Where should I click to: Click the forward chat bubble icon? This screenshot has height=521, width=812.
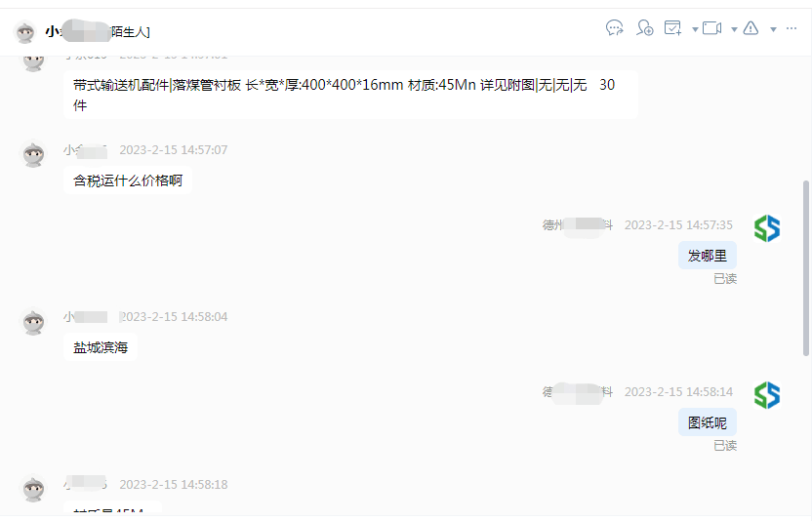click(x=614, y=28)
